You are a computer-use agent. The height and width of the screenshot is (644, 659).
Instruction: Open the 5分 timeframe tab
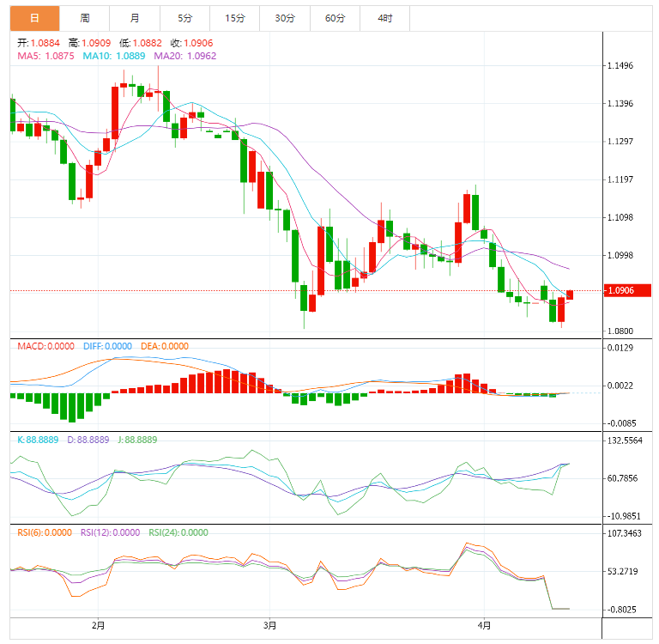tap(184, 18)
